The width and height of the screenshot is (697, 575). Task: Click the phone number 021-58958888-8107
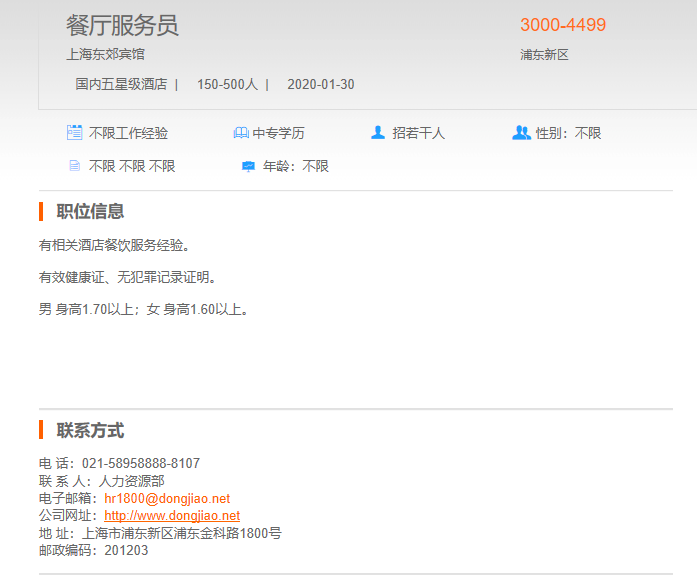click(x=140, y=463)
